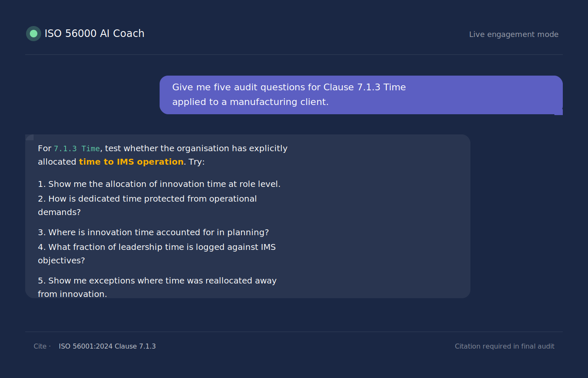Click the Cite link in the footer
The image size is (588, 378).
click(x=40, y=346)
